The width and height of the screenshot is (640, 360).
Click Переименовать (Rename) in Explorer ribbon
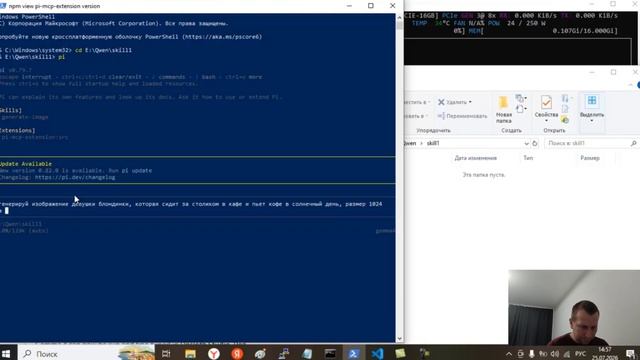click(462, 116)
